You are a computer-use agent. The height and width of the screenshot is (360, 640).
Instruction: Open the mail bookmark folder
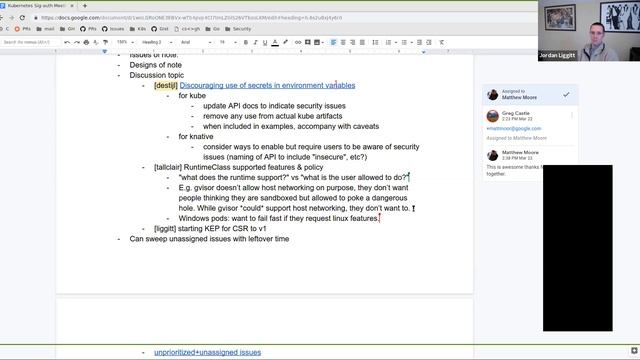click(x=45, y=29)
